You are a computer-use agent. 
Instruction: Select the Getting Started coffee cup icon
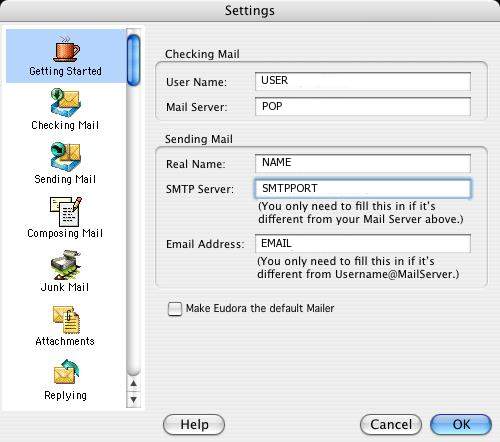[x=66, y=48]
